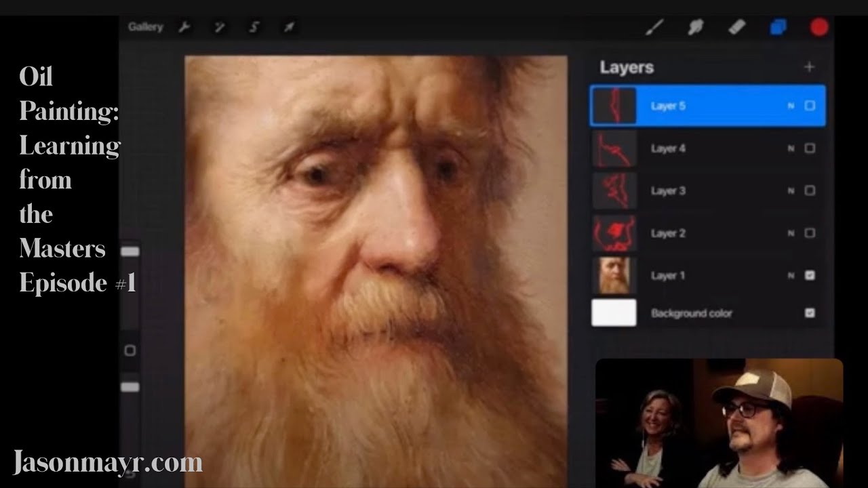
Task: Add a new layer with plus
Action: click(x=809, y=67)
